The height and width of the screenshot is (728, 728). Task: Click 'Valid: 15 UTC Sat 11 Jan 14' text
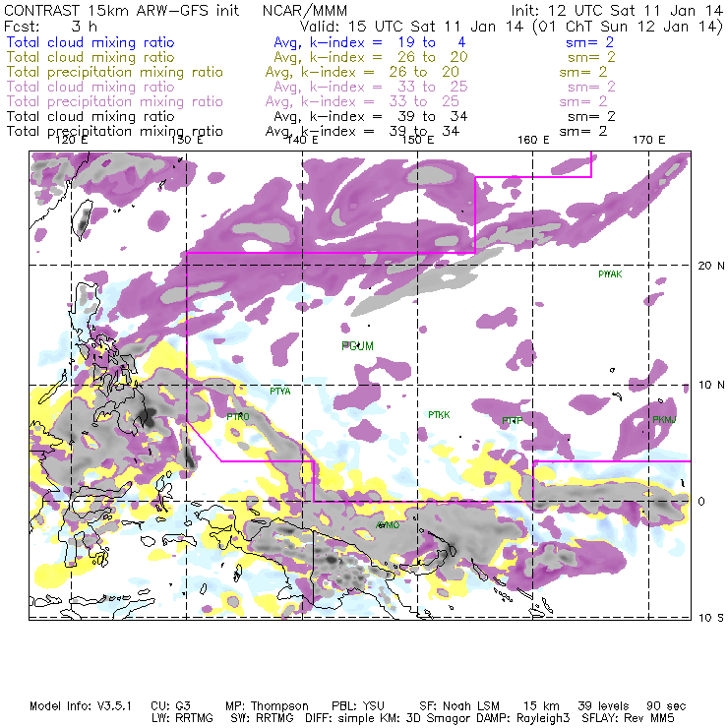[411, 26]
